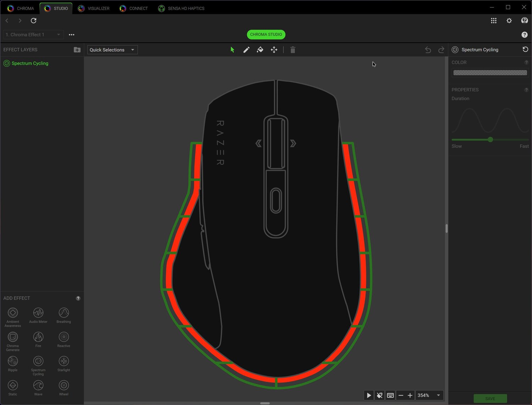This screenshot has height=405, width=532.
Task: Click the trash delete icon
Action: [x=293, y=50]
